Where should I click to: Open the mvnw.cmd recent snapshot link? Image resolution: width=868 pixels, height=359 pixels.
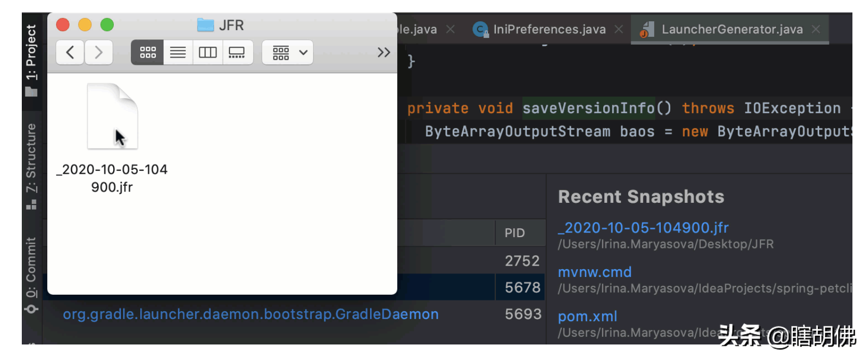595,272
